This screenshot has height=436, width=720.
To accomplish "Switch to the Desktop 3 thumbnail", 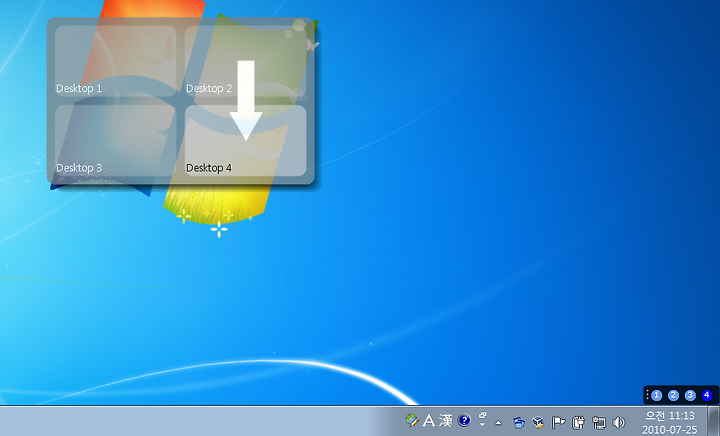I will [115, 140].
